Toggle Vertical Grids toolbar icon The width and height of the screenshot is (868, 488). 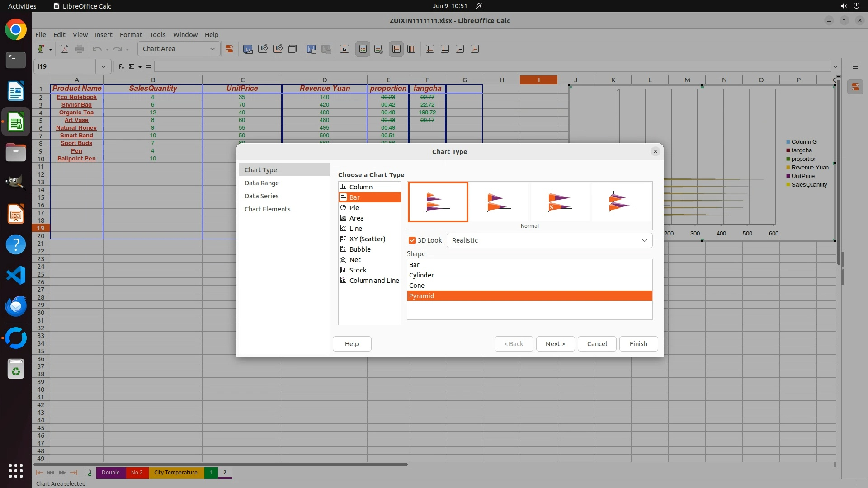click(x=411, y=49)
